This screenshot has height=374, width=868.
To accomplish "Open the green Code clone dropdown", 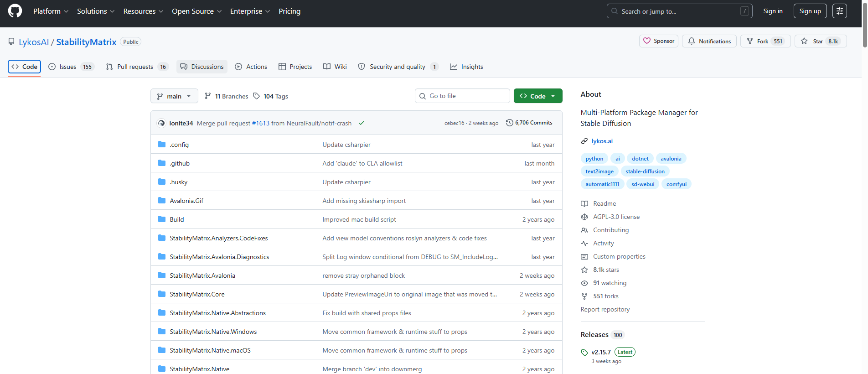I will (x=538, y=96).
